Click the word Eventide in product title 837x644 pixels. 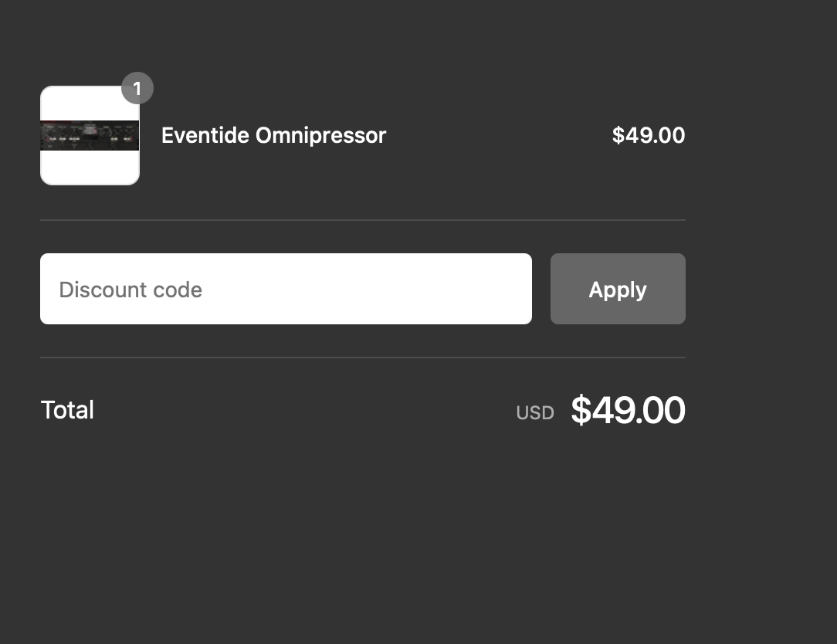point(205,135)
